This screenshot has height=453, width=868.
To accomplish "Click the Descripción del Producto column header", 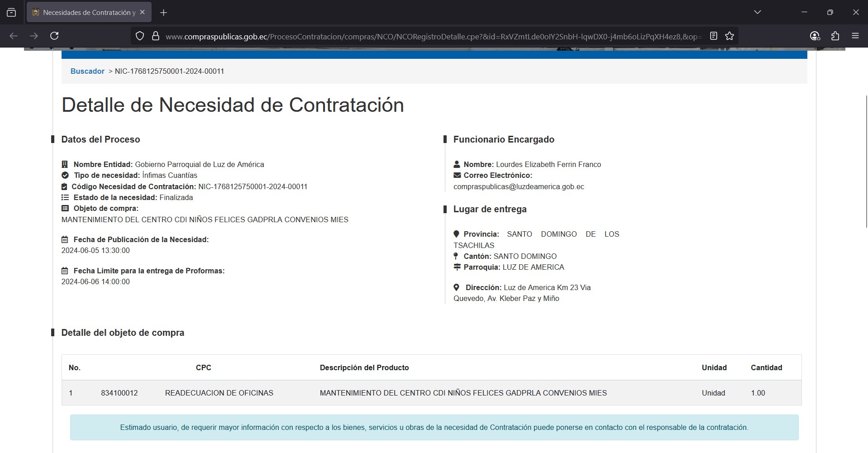I will (x=364, y=367).
